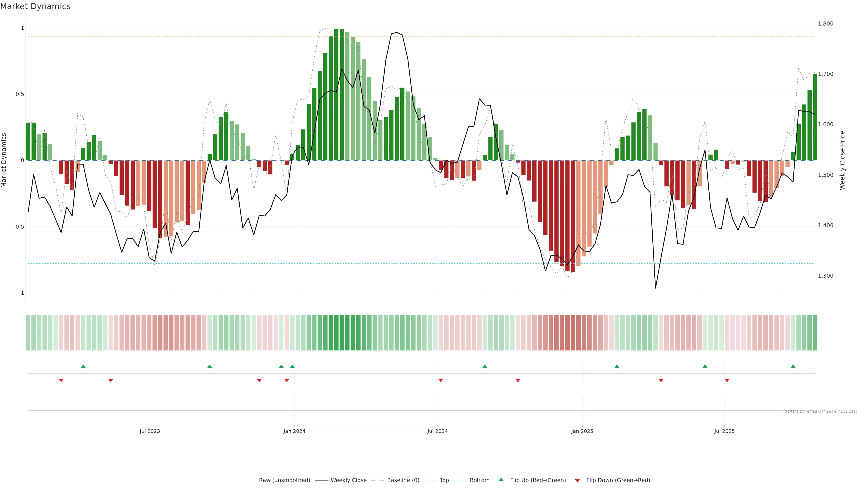The image size is (868, 488).
Task: Click the last green flip-up marker near late 2025
Action: click(793, 366)
